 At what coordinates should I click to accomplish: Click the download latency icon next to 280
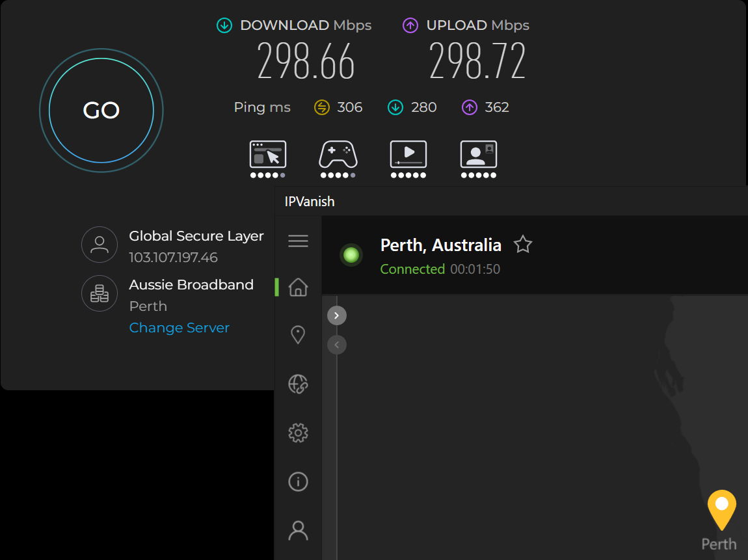pos(395,107)
